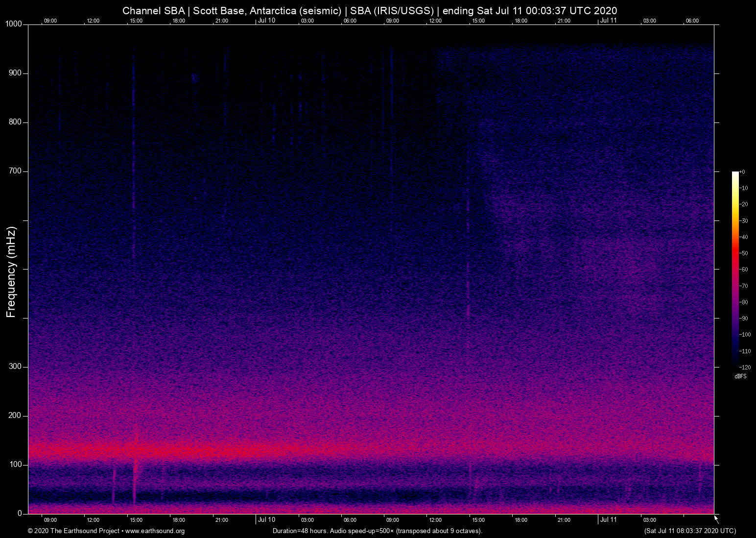This screenshot has width=756, height=538.
Task: Select the Jul 10 marker on top axis
Action: pyautogui.click(x=267, y=21)
